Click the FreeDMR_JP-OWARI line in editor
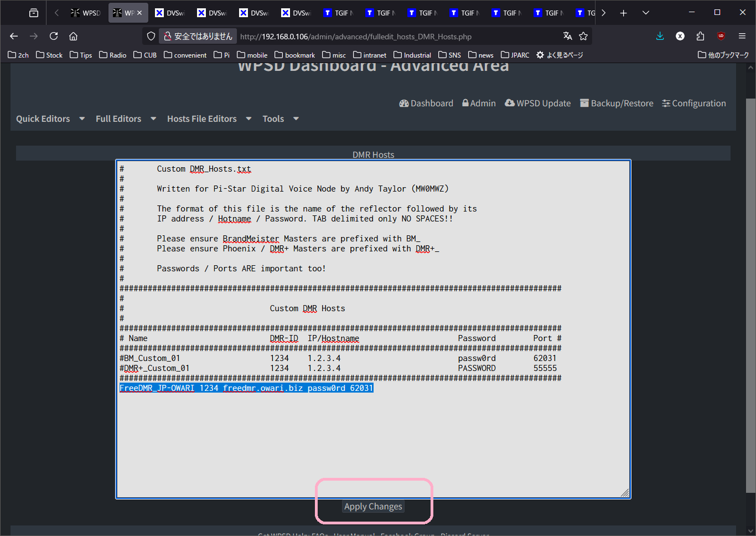Viewport: 756px width, 536px height. [x=246, y=388]
